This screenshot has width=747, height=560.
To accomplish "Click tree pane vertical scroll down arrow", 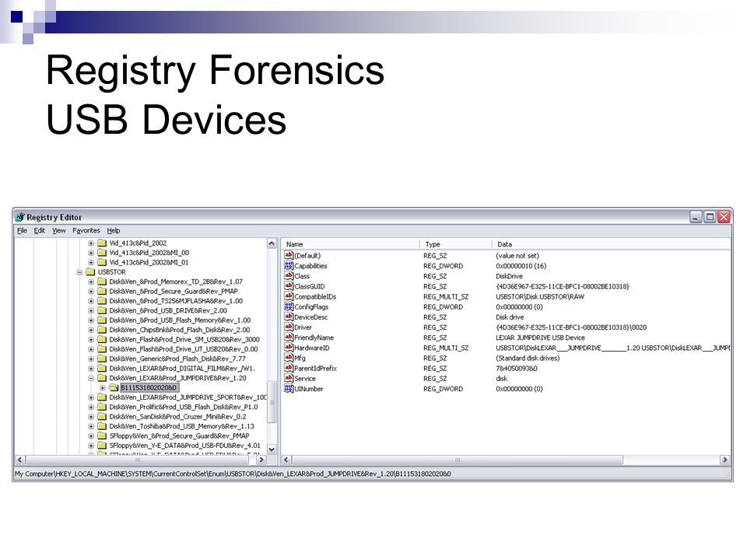I will (272, 449).
